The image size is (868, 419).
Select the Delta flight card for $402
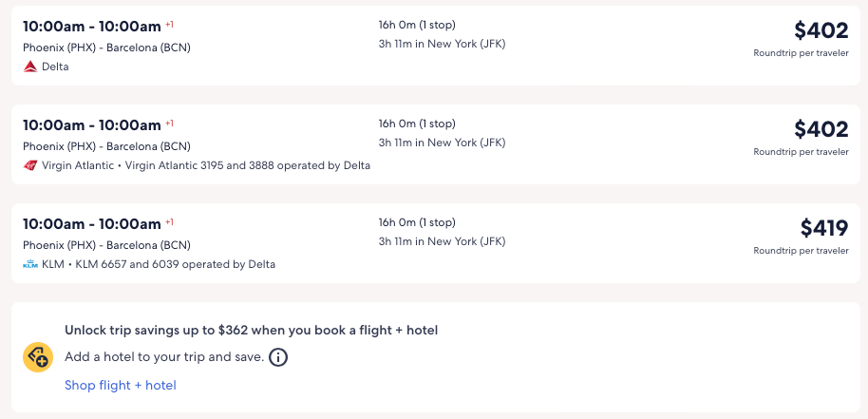[436, 46]
